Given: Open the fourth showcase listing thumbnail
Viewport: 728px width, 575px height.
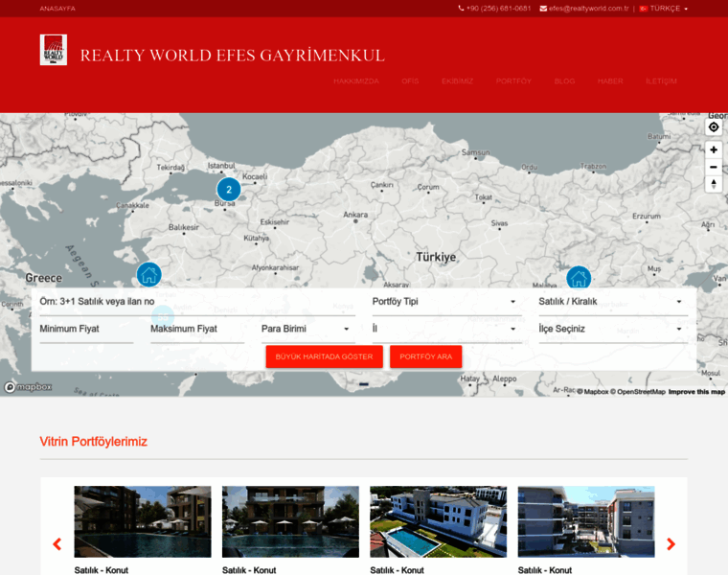Looking at the screenshot, I should pos(586,521).
